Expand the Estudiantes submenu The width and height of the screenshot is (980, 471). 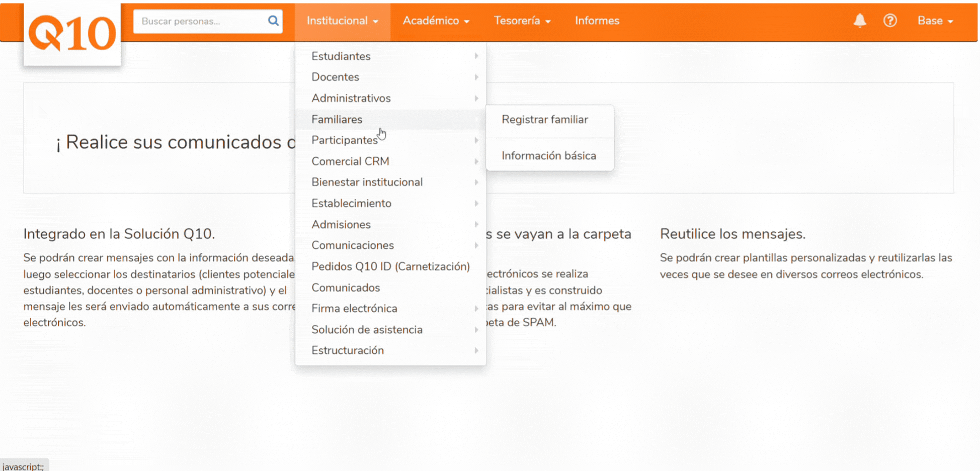coord(391,56)
